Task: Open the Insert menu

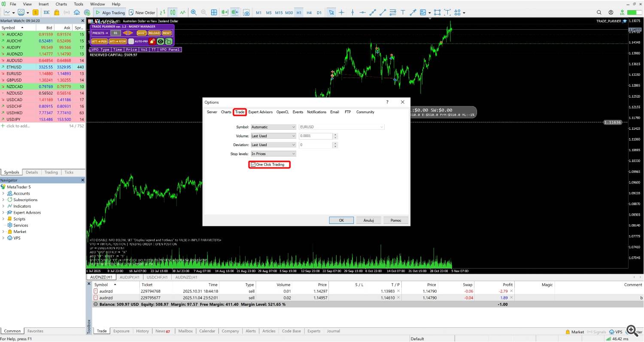Action: click(43, 4)
